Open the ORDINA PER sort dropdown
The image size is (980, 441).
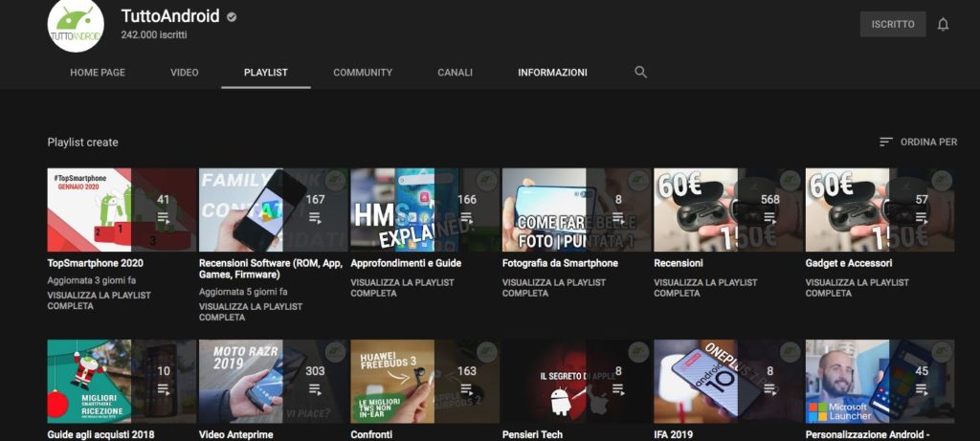tap(918, 142)
